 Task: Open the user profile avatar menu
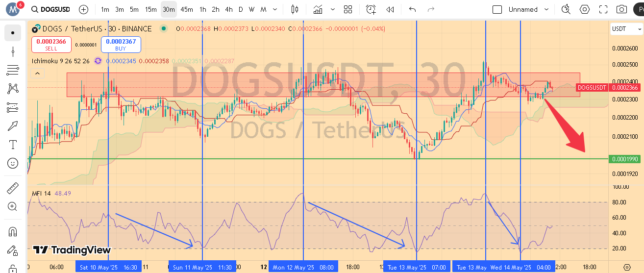(x=13, y=9)
